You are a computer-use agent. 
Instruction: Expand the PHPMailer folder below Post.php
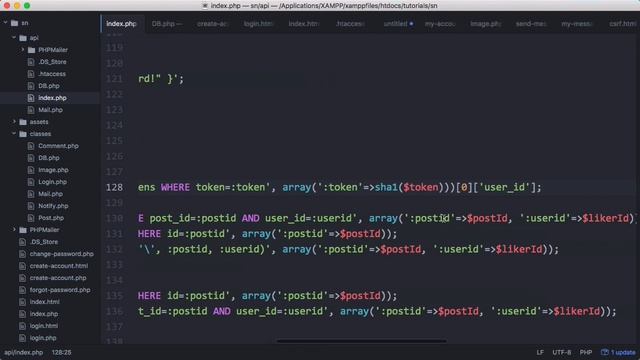pyautogui.click(x=14, y=230)
